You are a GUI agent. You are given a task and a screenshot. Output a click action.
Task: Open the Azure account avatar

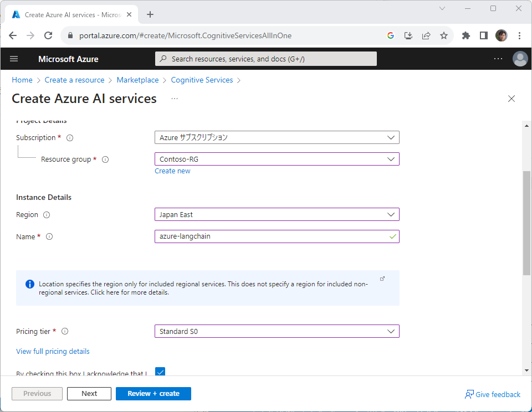click(520, 59)
